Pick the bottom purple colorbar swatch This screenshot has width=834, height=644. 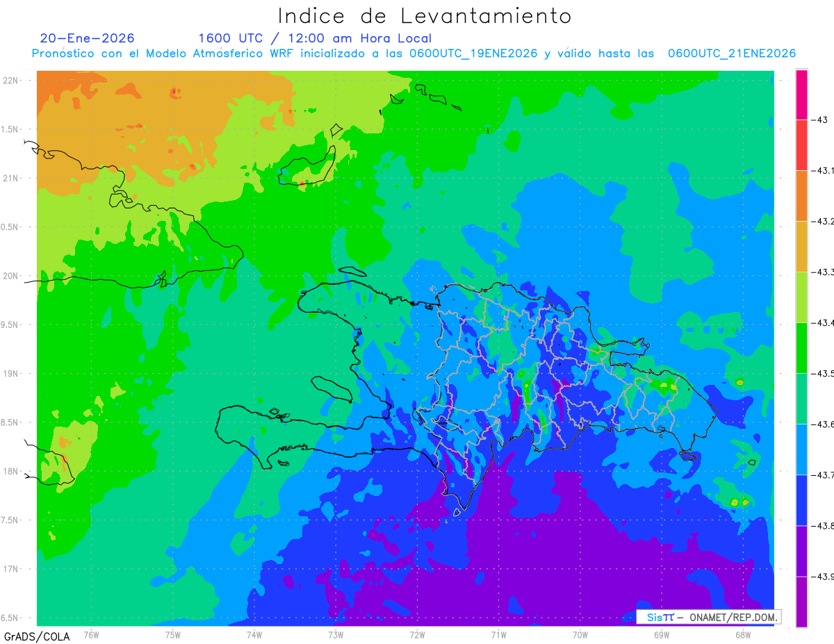point(801,602)
